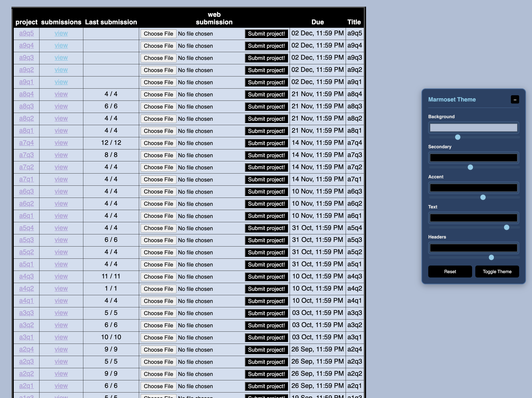Collapse the Marmoset Theme panel
The width and height of the screenshot is (532, 398).
coord(515,99)
